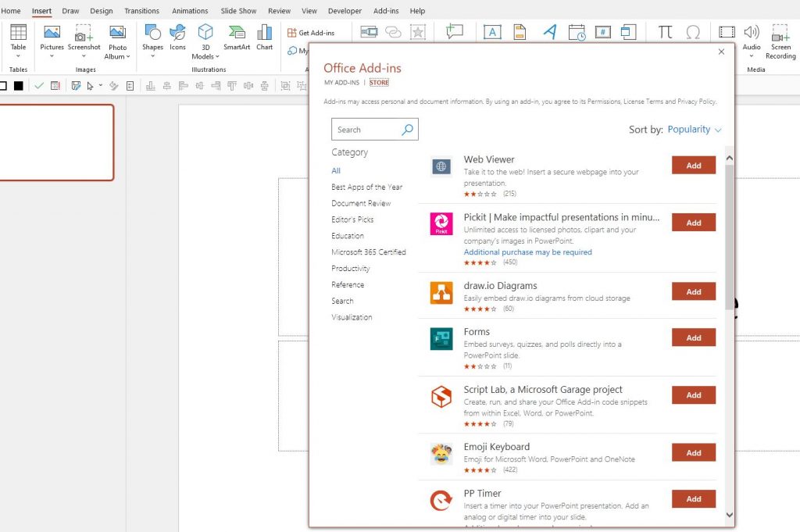Add the PP Timer add-in
800x532 pixels.
point(694,499)
